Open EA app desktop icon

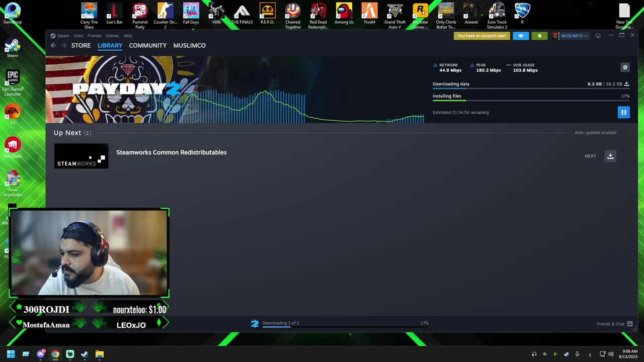click(x=13, y=115)
